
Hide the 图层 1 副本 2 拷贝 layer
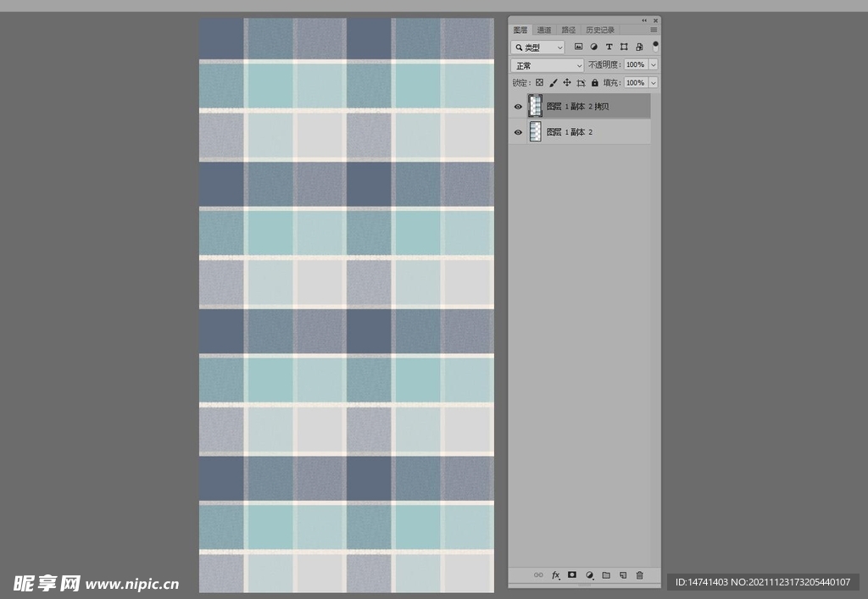coord(518,107)
